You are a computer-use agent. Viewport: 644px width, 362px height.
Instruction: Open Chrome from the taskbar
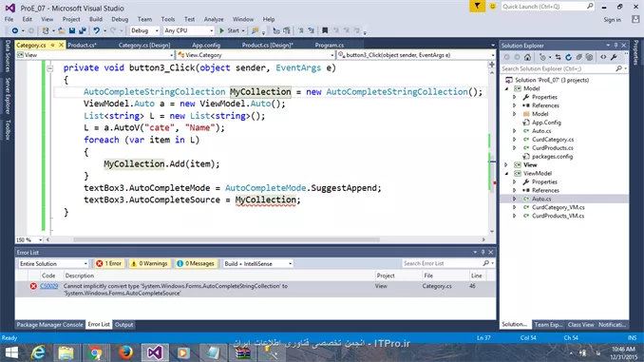[95, 352]
